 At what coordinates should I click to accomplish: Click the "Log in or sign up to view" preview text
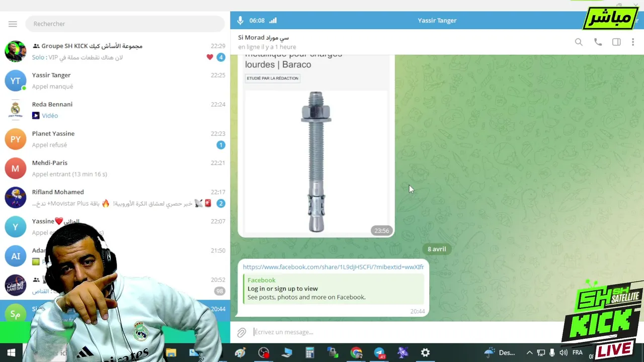(282, 289)
